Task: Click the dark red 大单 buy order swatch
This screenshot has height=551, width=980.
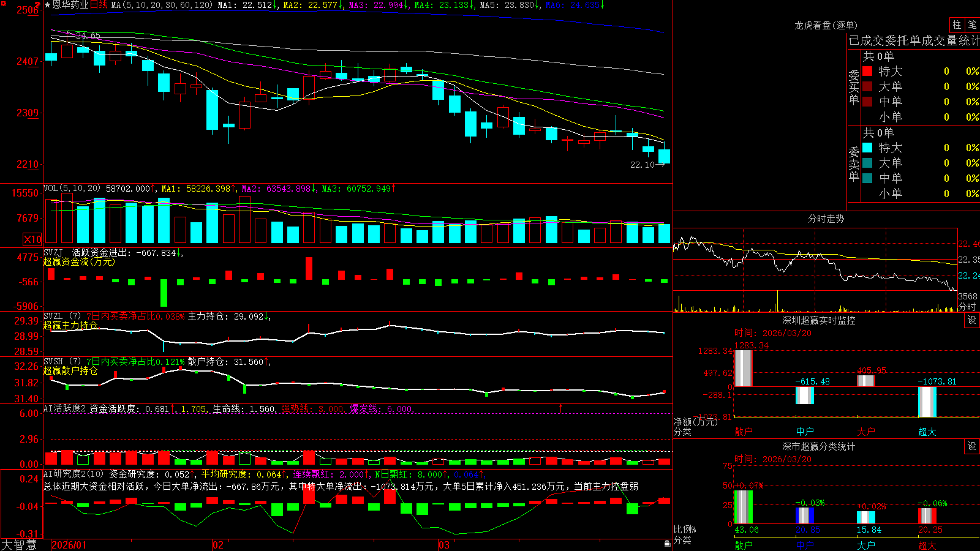Action: point(867,86)
